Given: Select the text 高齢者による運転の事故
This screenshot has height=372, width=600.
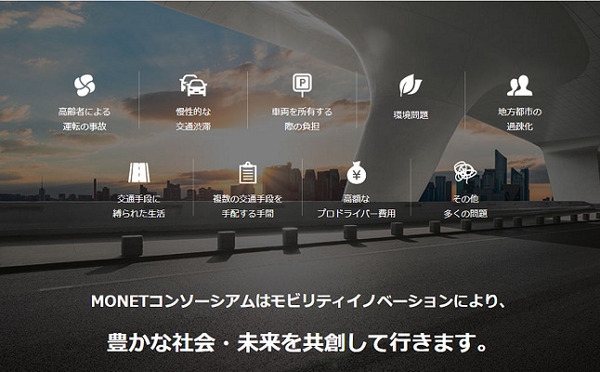Looking at the screenshot, I should pos(84,119).
